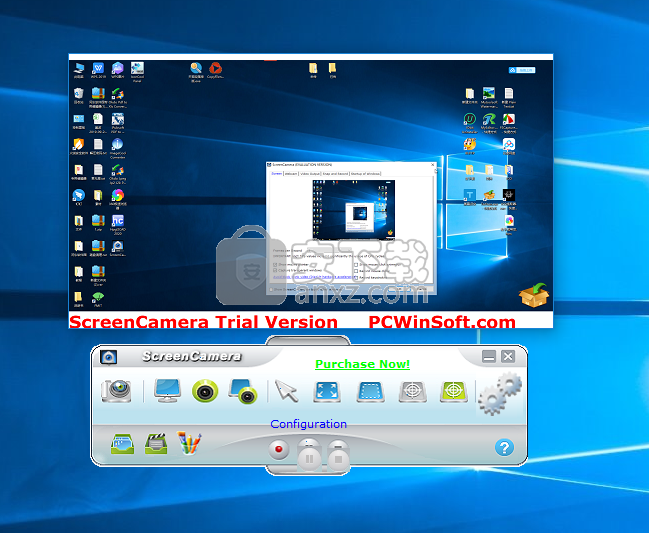Open the drawing tools pencil cup

189,443
